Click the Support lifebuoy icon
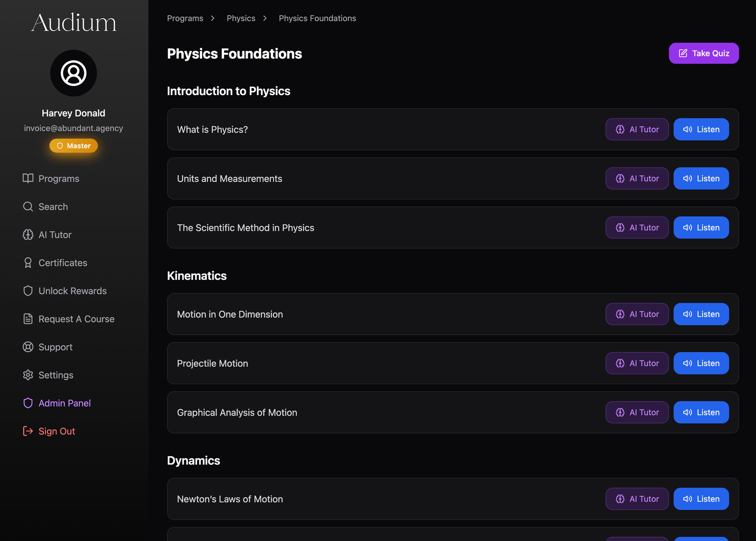The height and width of the screenshot is (541, 756). (x=28, y=347)
